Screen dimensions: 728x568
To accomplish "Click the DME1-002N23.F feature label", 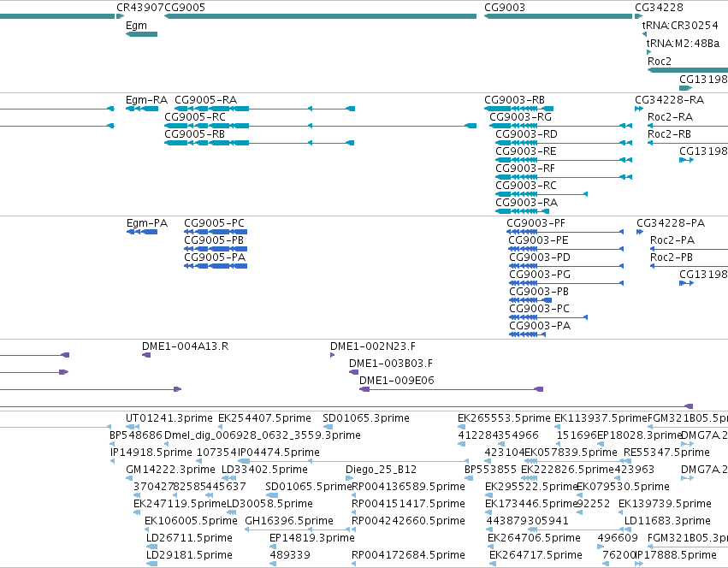I will tap(373, 346).
